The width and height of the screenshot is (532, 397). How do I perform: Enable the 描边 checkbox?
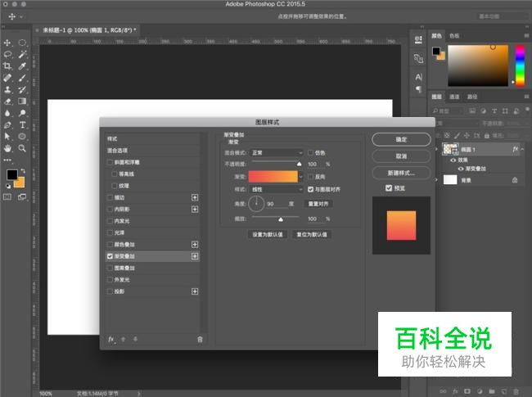pos(110,197)
